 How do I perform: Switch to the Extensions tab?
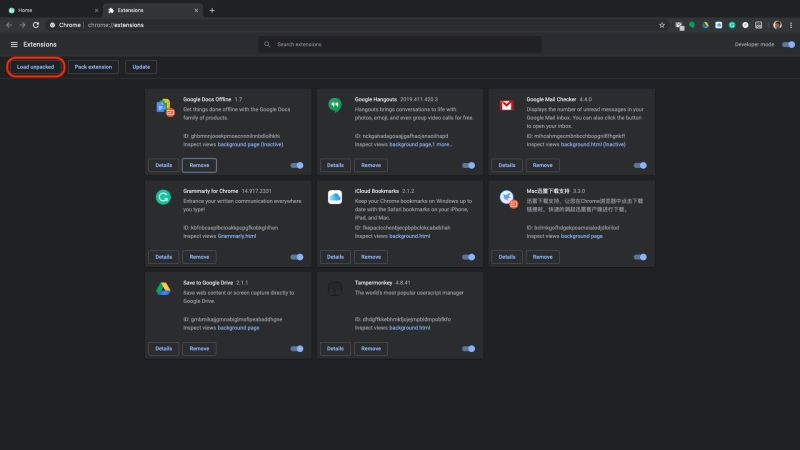pos(152,10)
